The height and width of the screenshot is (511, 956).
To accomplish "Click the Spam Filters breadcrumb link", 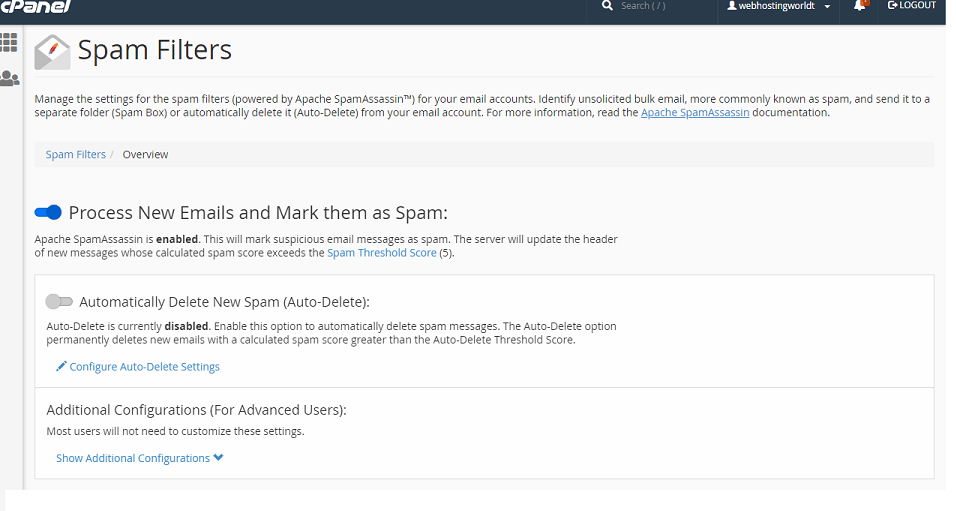I will pos(76,154).
